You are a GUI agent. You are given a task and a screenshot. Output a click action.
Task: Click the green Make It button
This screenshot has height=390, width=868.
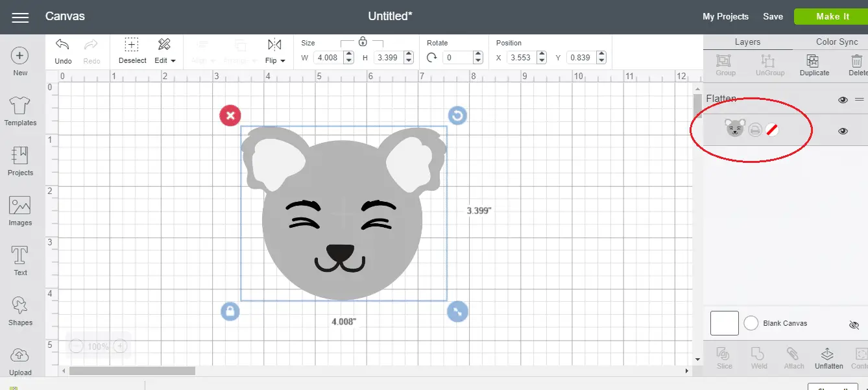point(832,17)
